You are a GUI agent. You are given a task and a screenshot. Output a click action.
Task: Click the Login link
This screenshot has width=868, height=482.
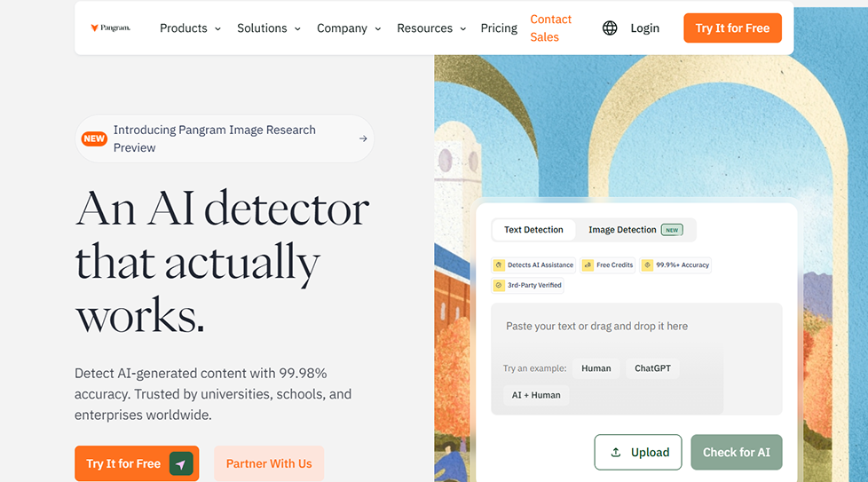point(644,28)
